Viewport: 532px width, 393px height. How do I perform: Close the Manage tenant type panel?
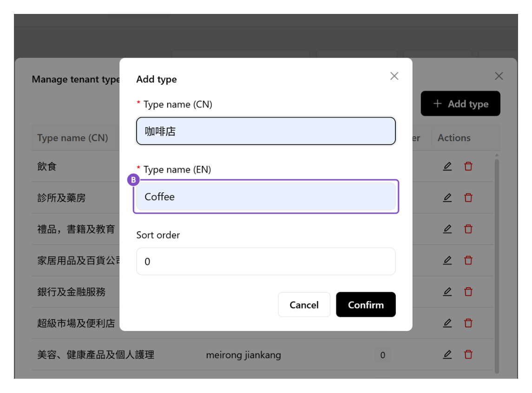tap(499, 76)
